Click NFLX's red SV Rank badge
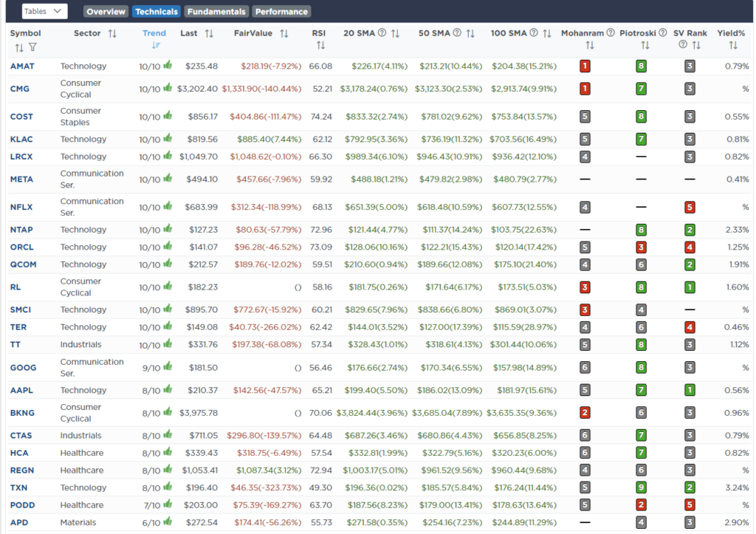This screenshot has width=756, height=534. point(690,207)
